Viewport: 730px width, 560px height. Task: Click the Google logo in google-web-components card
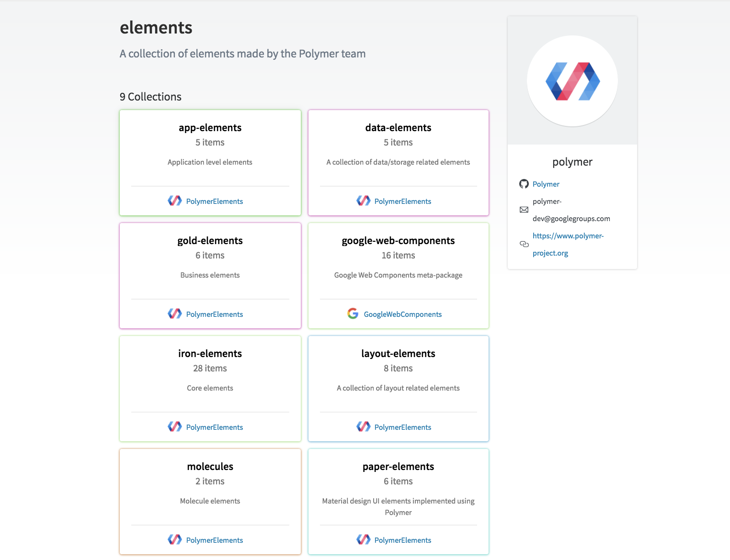353,314
